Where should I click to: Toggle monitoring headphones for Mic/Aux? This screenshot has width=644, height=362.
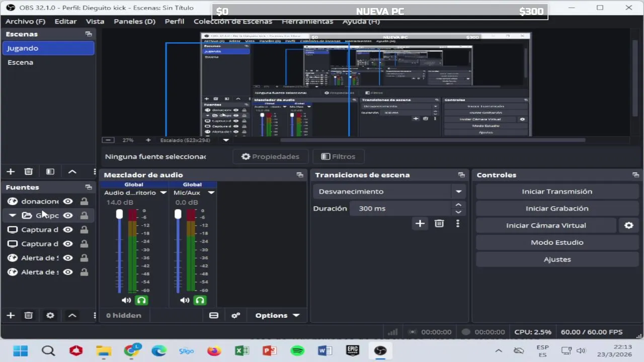tap(200, 300)
